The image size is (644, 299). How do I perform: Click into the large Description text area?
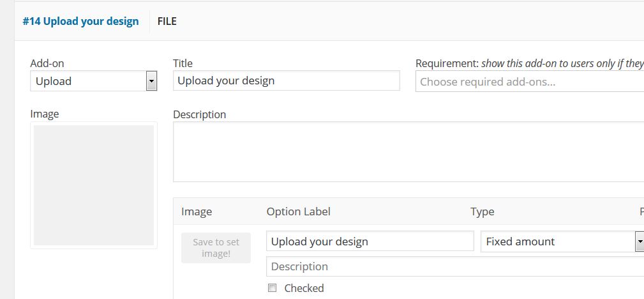408,151
